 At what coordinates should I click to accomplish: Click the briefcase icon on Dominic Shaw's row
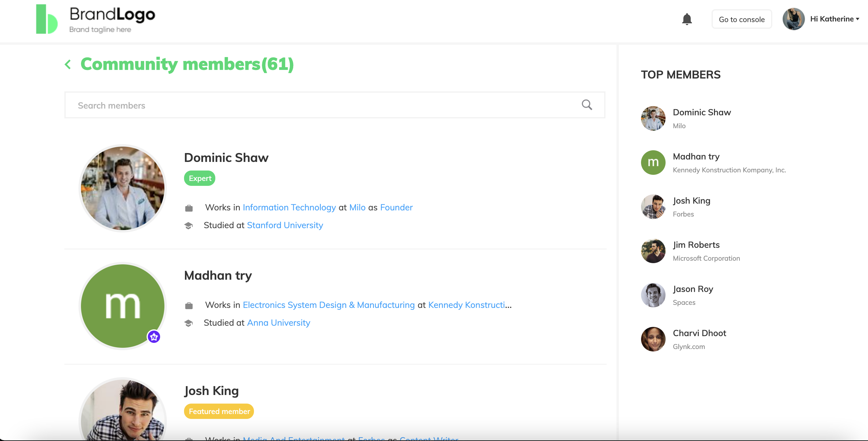[189, 208]
